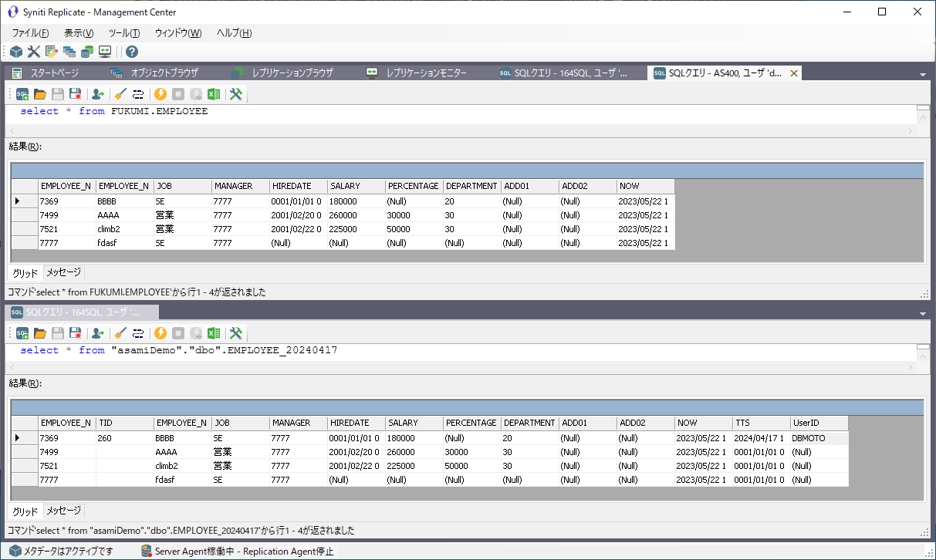This screenshot has height=560, width=936.
Task: Open the ファイル(F) menu
Action: click(31, 33)
